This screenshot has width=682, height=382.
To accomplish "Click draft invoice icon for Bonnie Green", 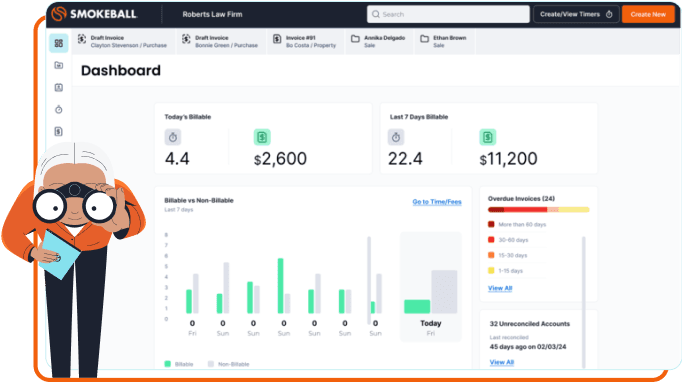I will click(x=186, y=39).
